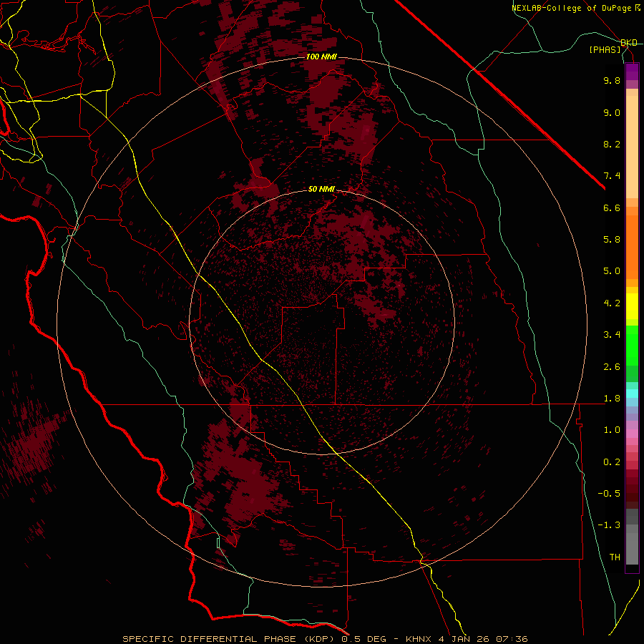The height and width of the screenshot is (644, 644).
Task: Click the 1.8 value on color scale
Action: 612,399
